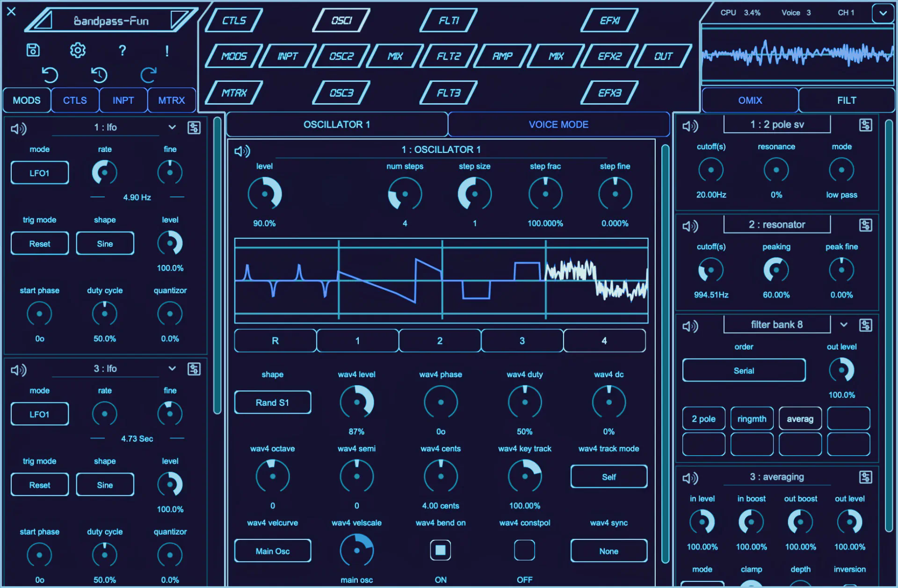This screenshot has width=898, height=588.
Task: Switch to the VOICE MODE tab
Action: point(558,124)
